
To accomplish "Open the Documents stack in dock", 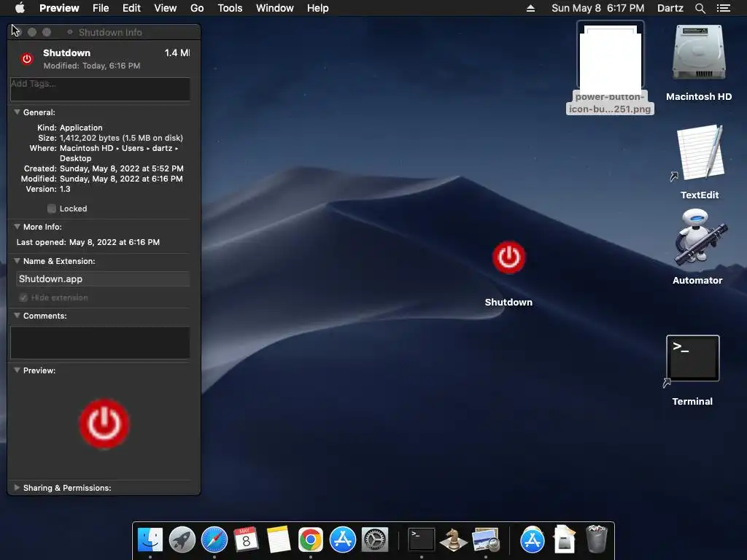I will click(x=565, y=540).
